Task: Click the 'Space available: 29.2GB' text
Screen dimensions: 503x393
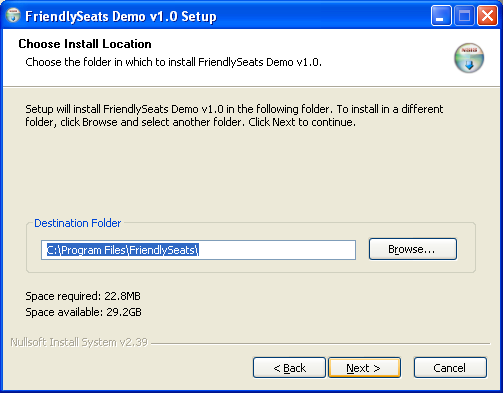Action: [83, 312]
